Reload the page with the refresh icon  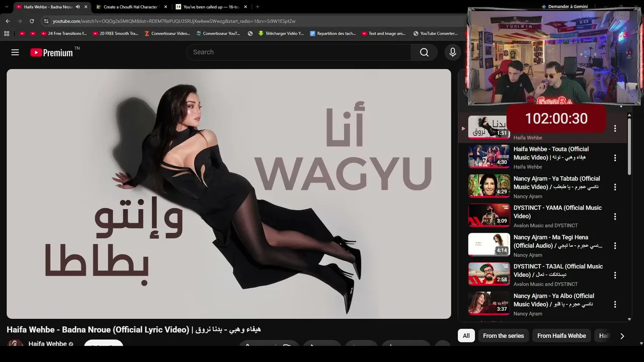pyautogui.click(x=32, y=21)
